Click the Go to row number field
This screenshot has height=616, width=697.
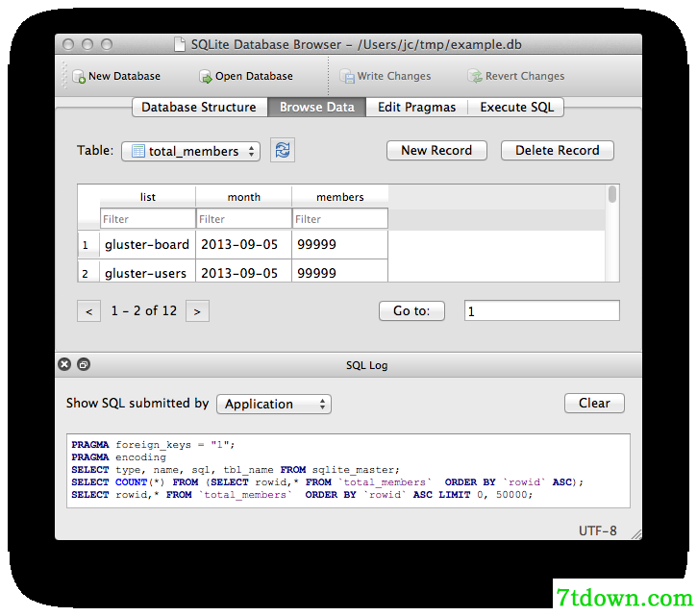pos(542,310)
